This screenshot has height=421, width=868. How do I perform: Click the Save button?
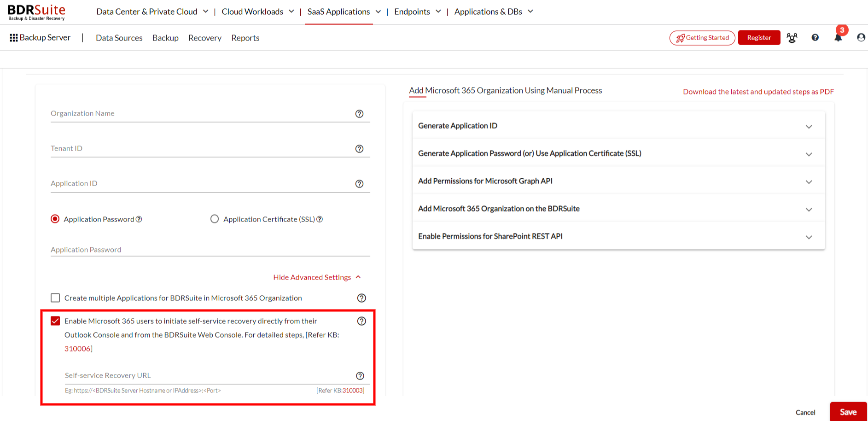click(x=849, y=412)
